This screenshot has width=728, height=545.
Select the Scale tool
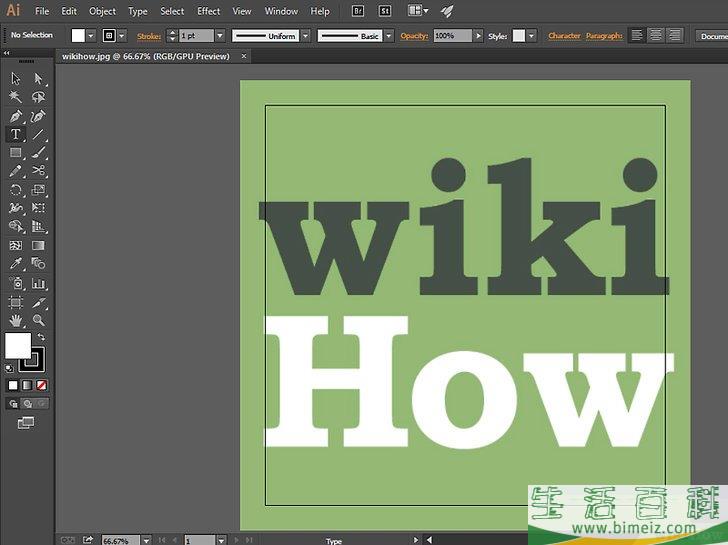click(x=38, y=190)
